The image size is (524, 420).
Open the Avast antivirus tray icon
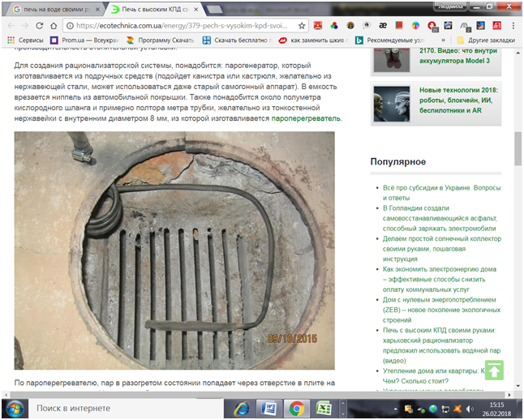457,409
